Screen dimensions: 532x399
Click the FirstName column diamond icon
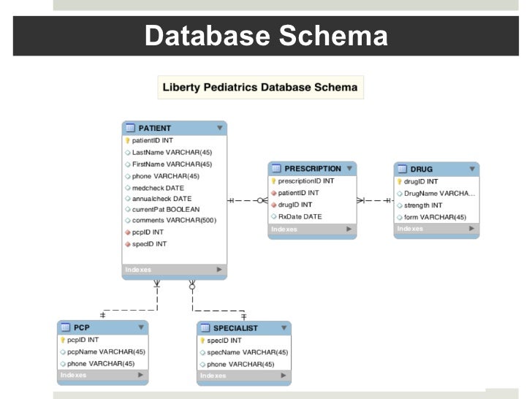point(128,164)
